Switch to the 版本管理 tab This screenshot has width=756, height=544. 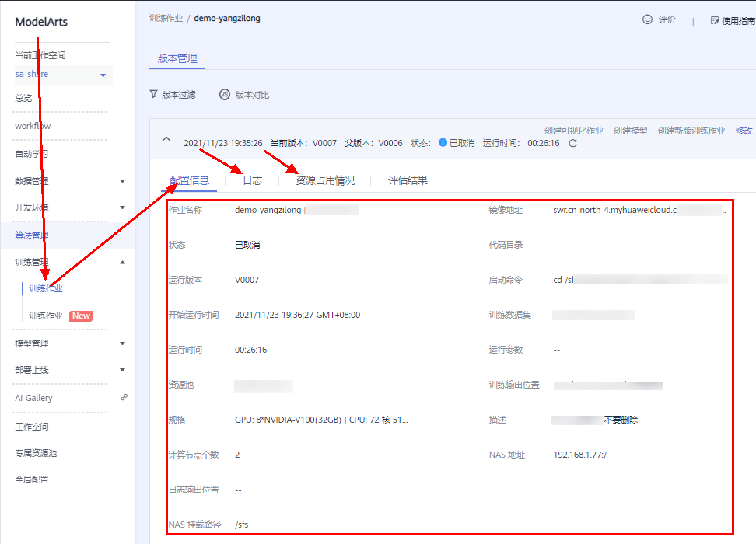177,59
